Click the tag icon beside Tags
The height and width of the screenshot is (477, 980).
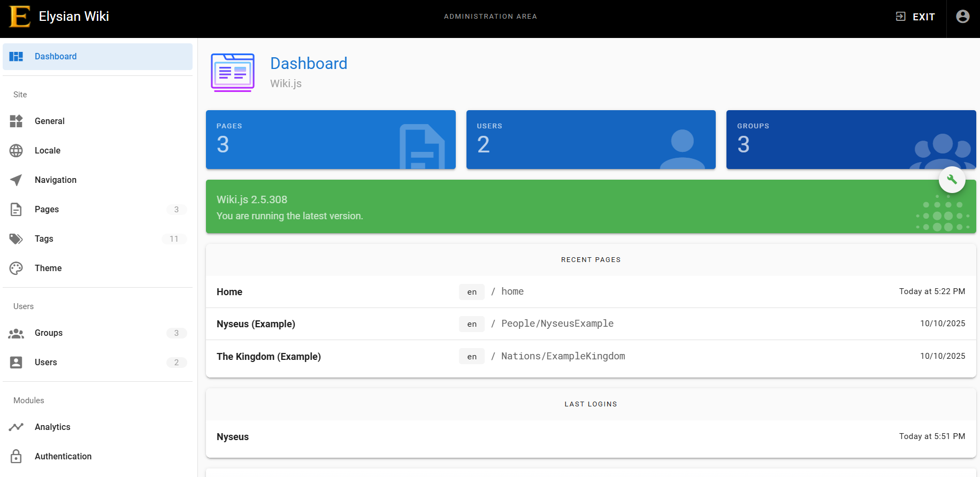pyautogui.click(x=16, y=239)
